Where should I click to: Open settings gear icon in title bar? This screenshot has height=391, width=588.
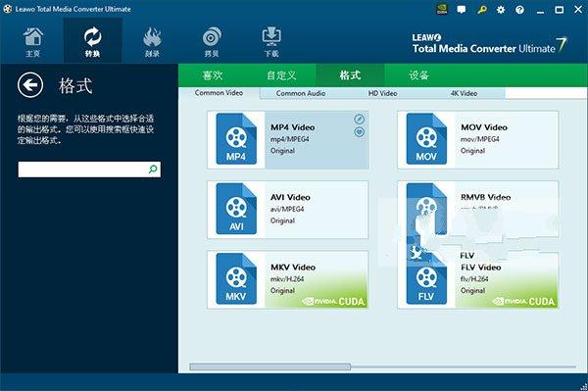click(x=501, y=10)
